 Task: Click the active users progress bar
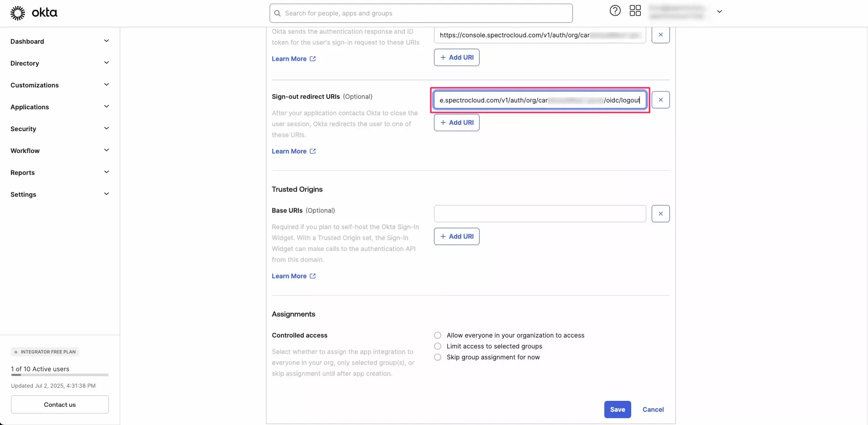click(60, 375)
